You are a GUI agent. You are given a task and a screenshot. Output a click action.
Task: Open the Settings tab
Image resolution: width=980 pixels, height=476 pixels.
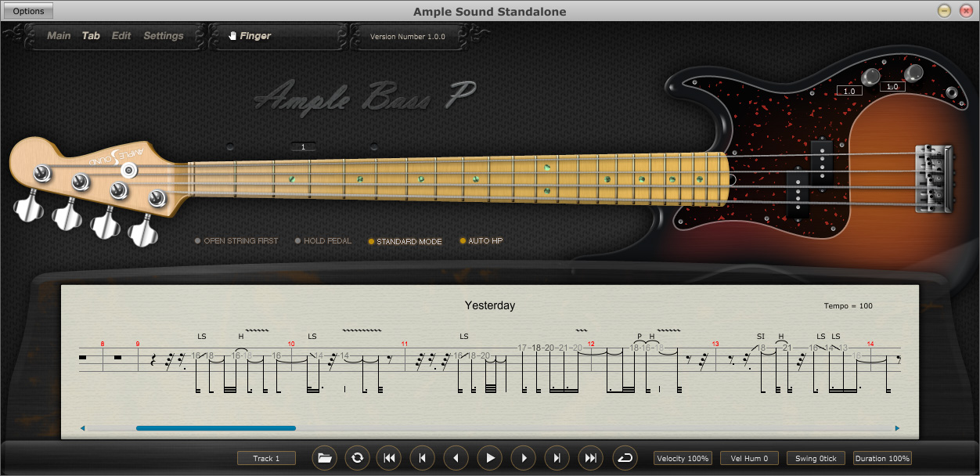(164, 36)
